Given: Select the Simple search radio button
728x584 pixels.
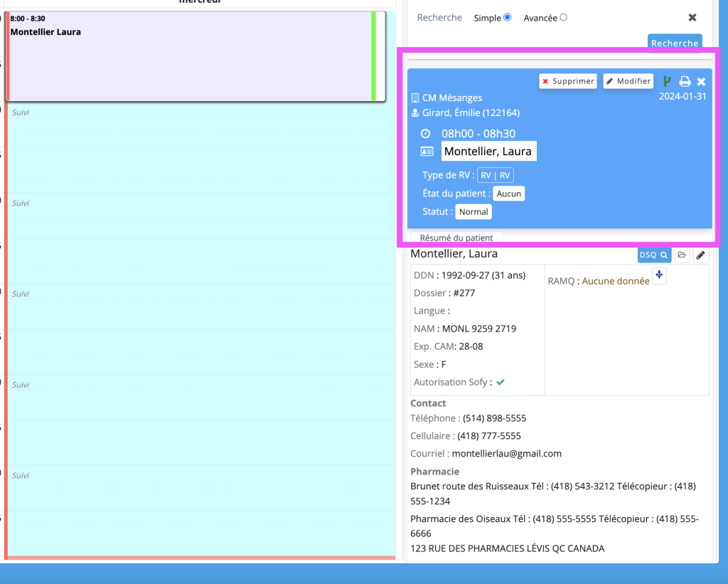Looking at the screenshot, I should [x=507, y=18].
